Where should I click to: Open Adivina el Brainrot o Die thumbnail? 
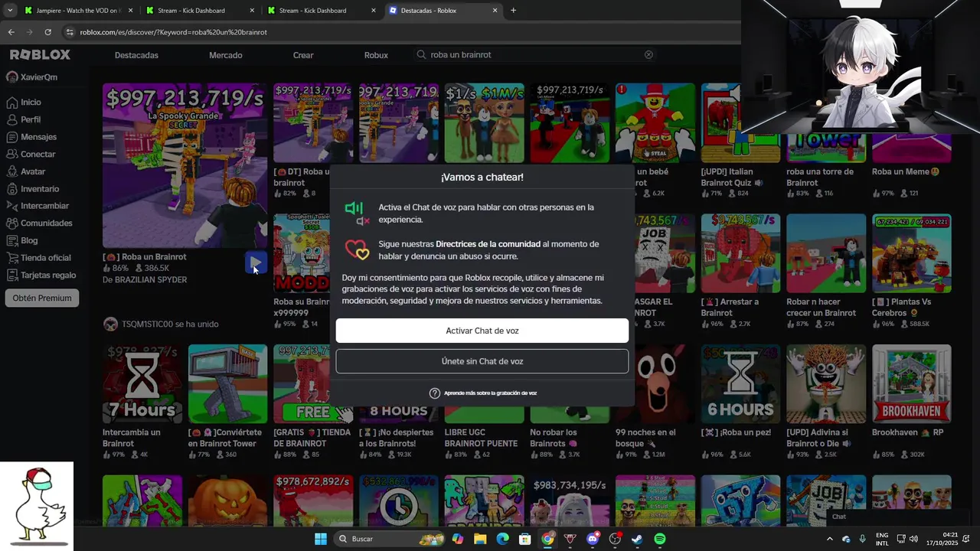[826, 384]
